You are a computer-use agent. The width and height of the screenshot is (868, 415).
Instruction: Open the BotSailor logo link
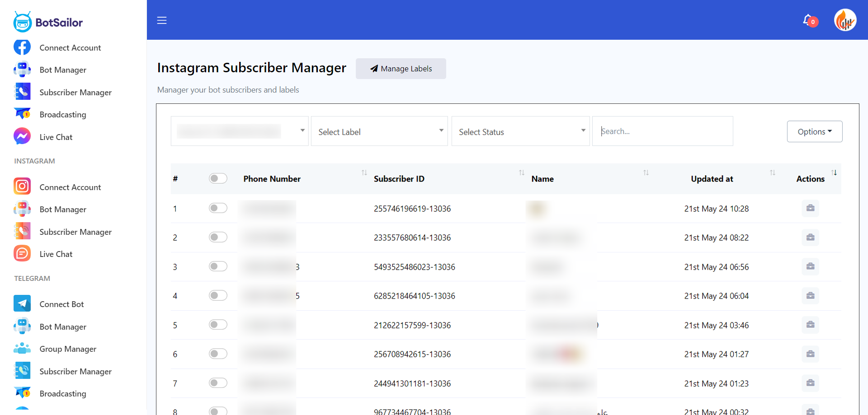click(x=47, y=21)
